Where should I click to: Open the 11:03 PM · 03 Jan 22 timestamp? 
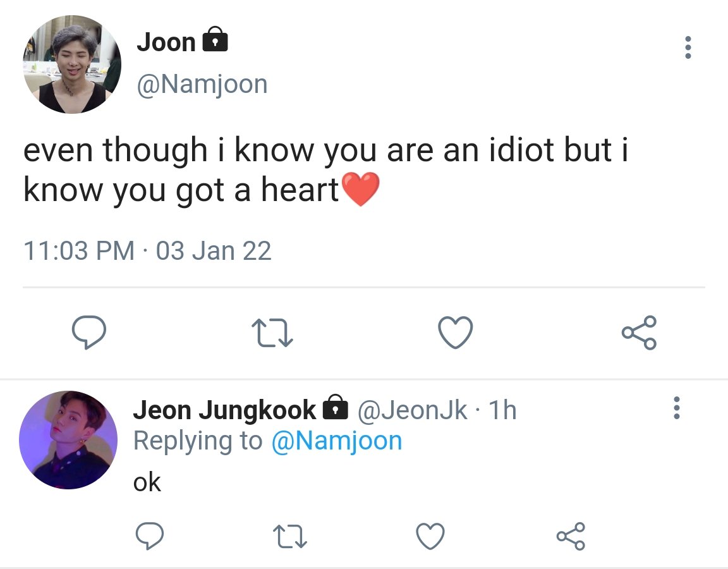[147, 251]
